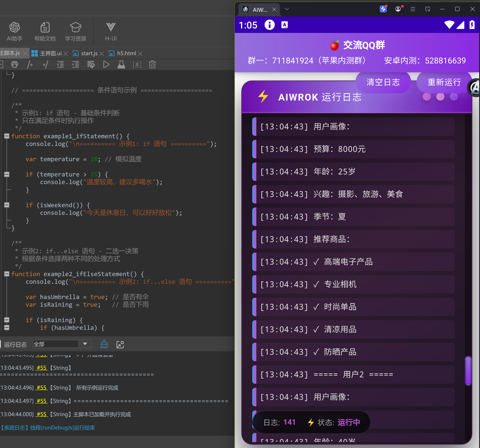Collapse the if (isRaining) block

pyautogui.click(x=7, y=320)
